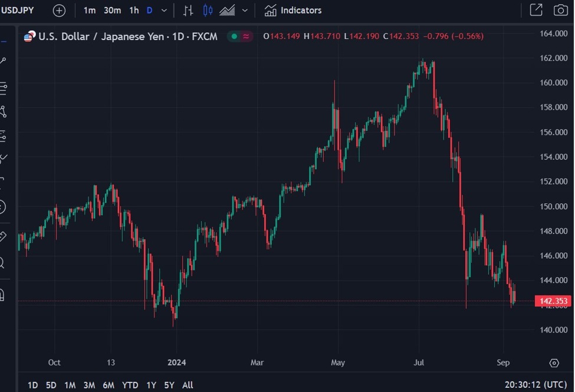Open chart settings hexagon icon on time axis

554,363
